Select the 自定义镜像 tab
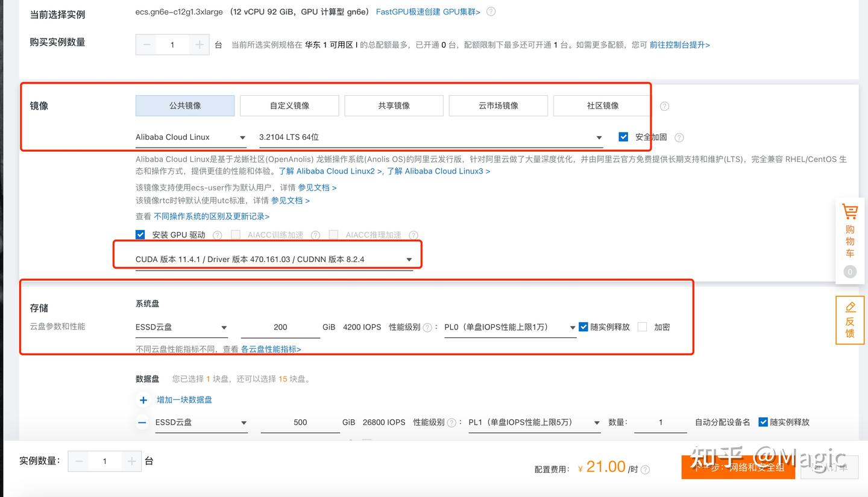 (289, 105)
